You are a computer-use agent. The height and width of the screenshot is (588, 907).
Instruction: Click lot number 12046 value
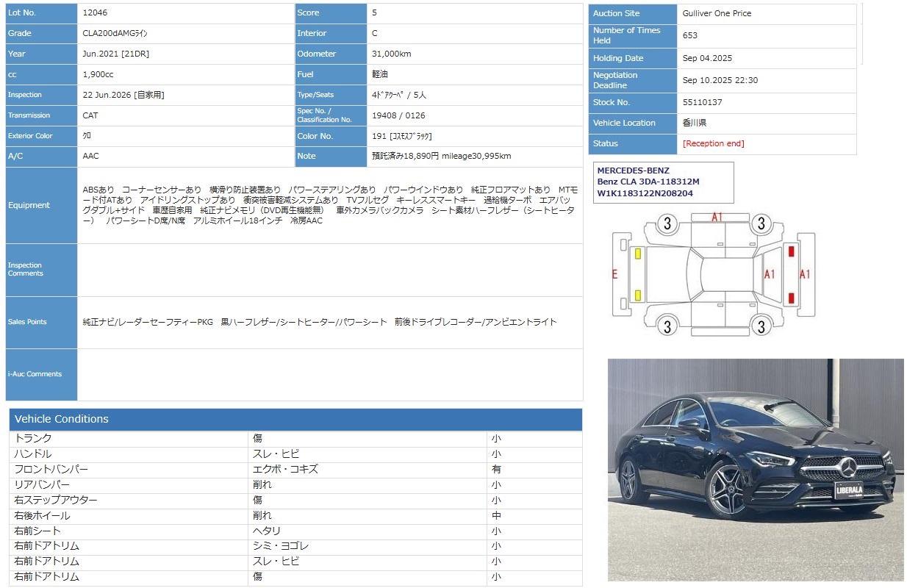95,12
